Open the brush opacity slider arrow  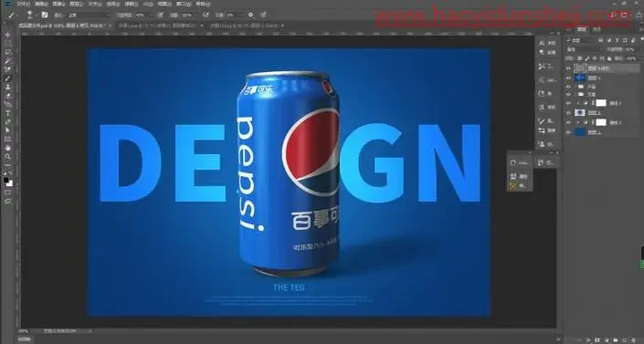click(x=151, y=15)
